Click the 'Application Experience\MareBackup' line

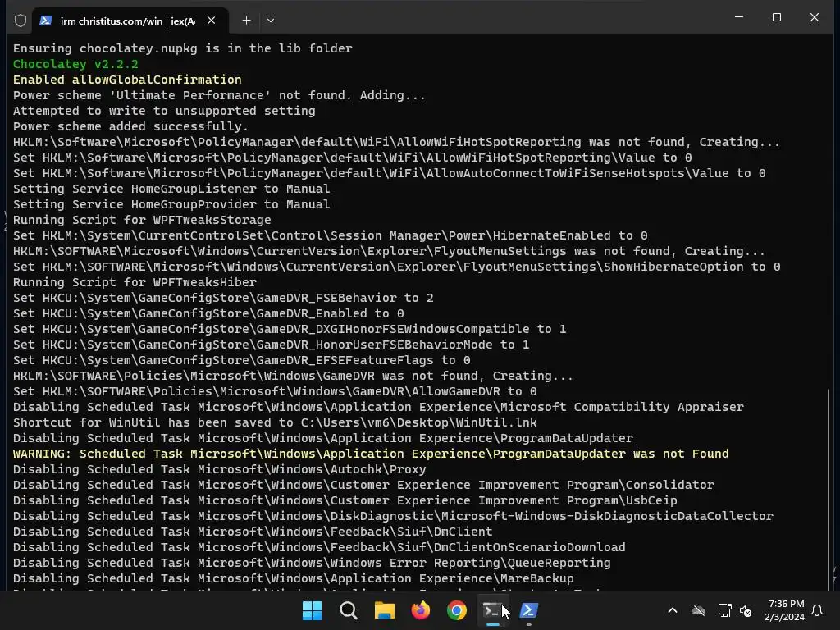pyautogui.click(x=294, y=578)
